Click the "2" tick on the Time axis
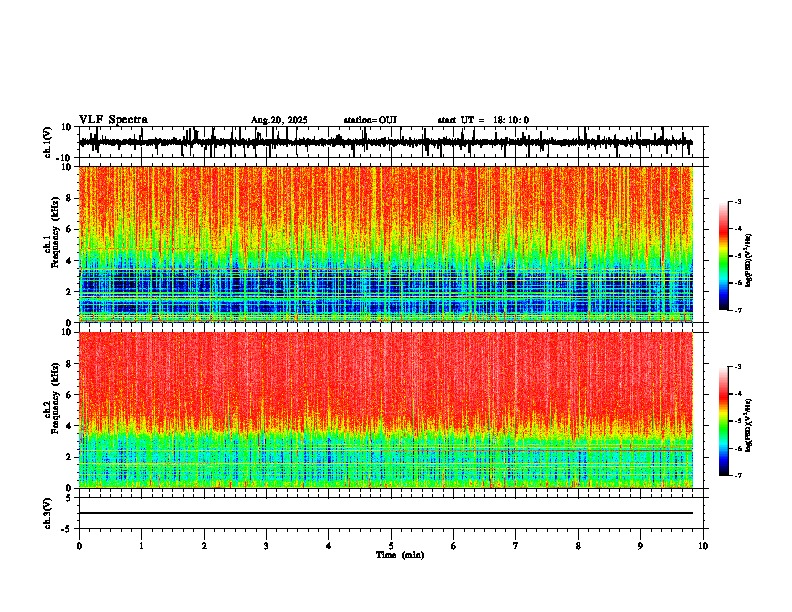Screen dimensions: 792x612 pos(204,546)
